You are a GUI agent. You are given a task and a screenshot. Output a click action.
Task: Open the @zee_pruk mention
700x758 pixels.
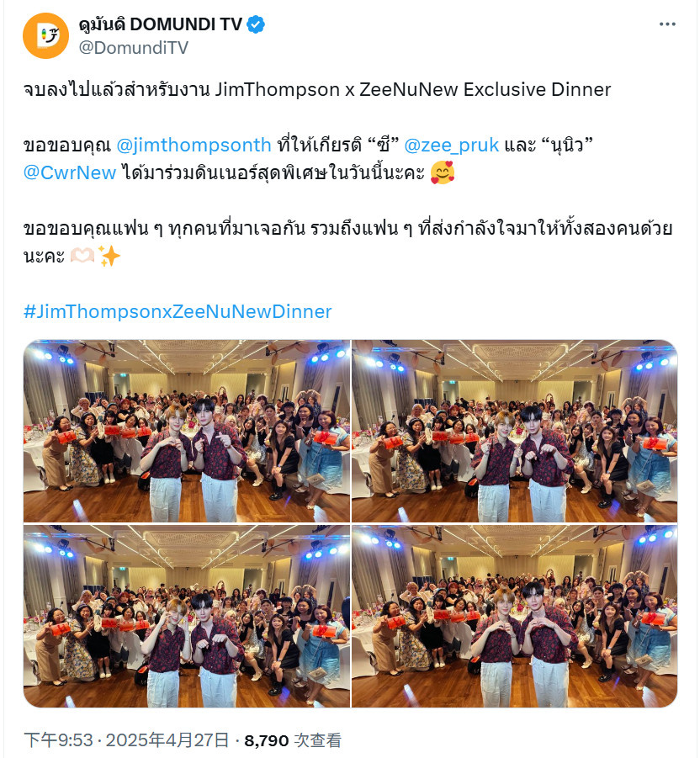coord(451,145)
